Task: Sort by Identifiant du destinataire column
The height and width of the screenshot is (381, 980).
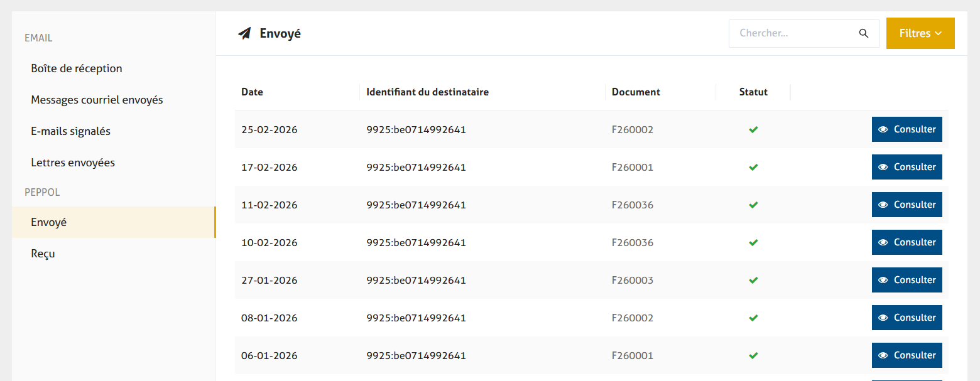Action: point(427,92)
